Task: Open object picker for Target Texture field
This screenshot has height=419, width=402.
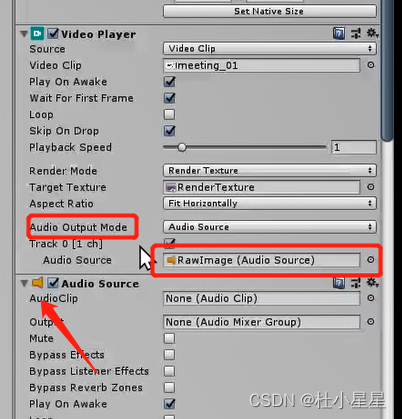Action: (x=371, y=187)
